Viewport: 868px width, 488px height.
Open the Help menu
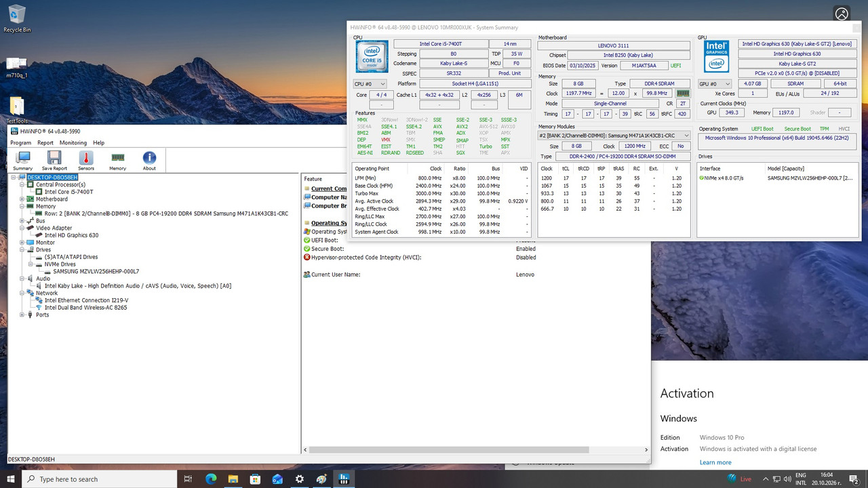(98, 143)
